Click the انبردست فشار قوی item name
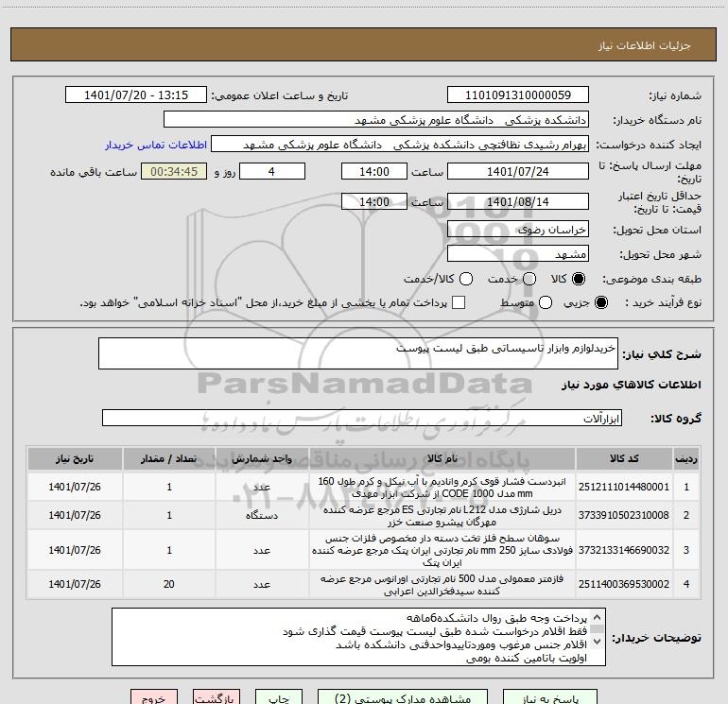Screen dimensions: 728x704 coord(442,488)
